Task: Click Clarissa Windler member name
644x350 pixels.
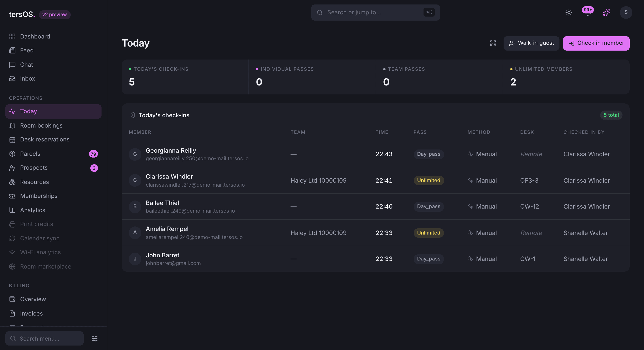Action: coord(169,176)
